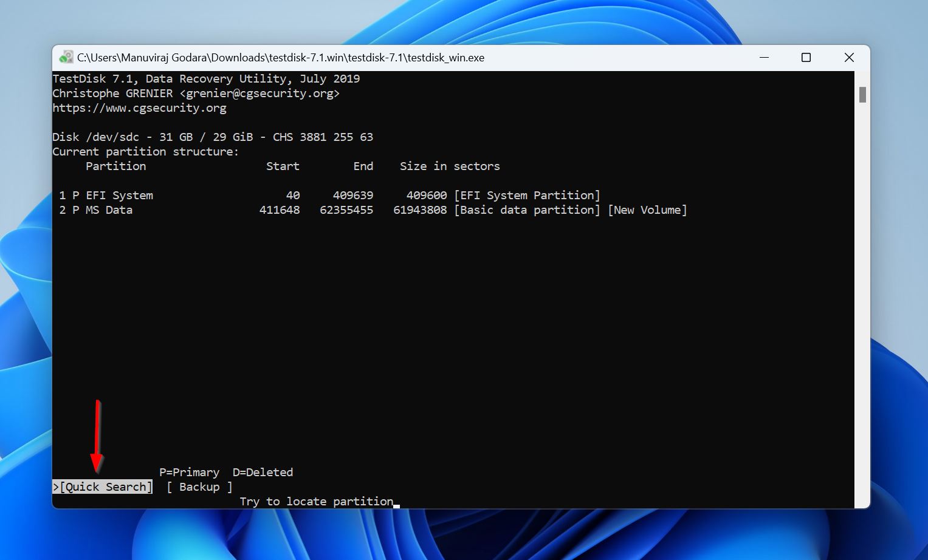
Task: Click the [EFI System Partition] label
Action: tap(527, 195)
